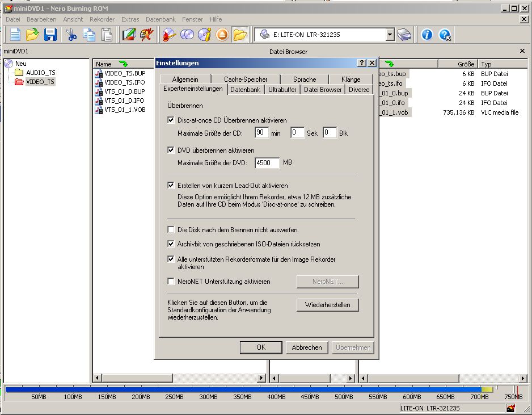Click the compilation list horizontal scrollbar

pos(180,378)
